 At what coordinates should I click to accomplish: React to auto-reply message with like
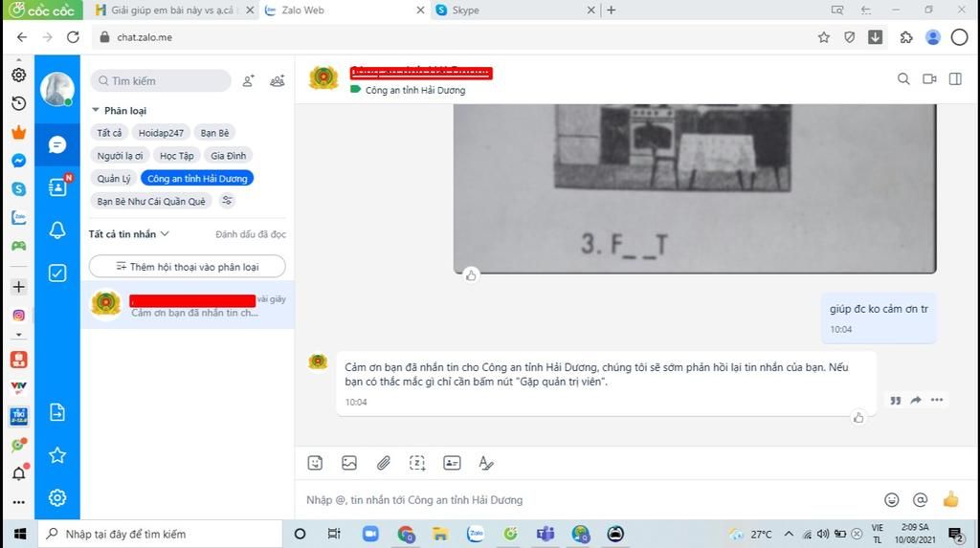[x=858, y=417]
